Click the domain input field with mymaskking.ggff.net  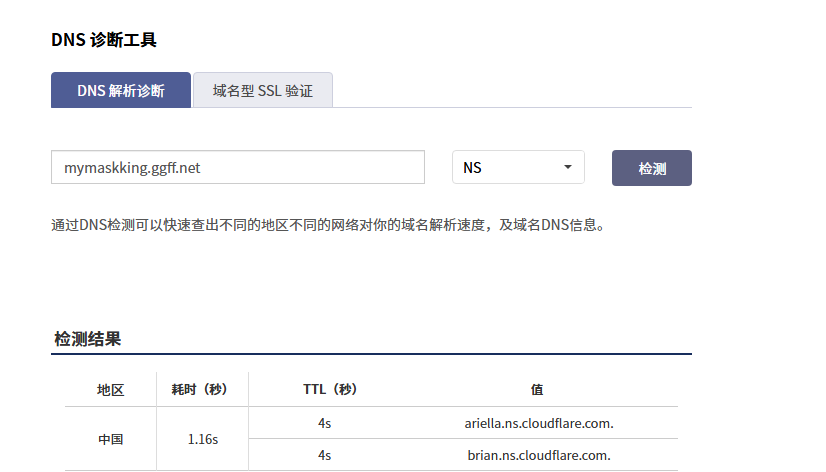[238, 168]
